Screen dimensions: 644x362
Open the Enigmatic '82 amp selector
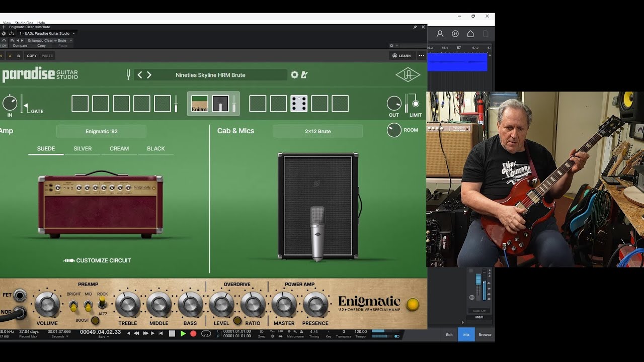(101, 131)
